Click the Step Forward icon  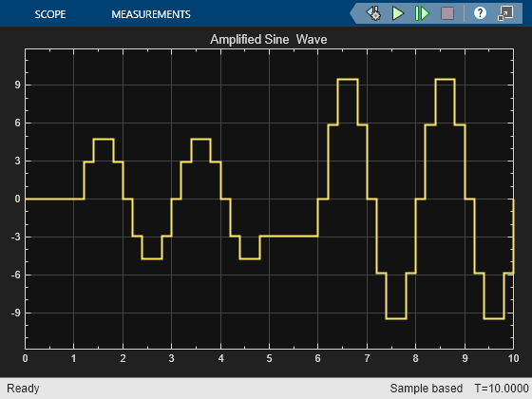click(422, 13)
